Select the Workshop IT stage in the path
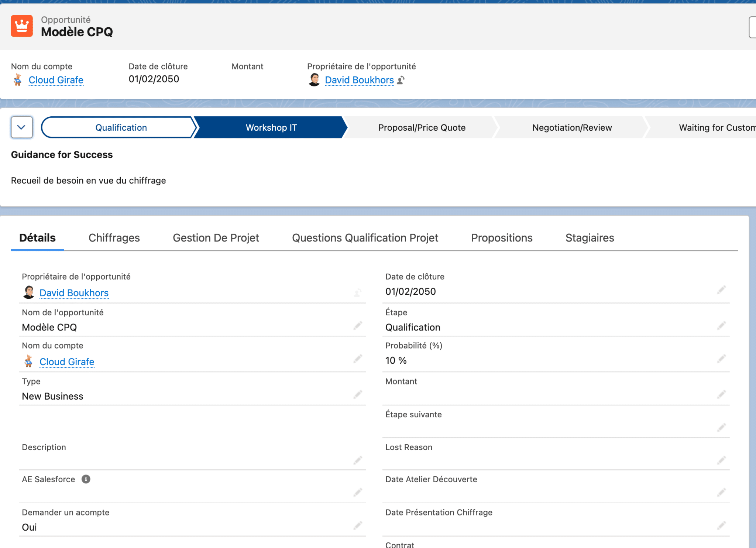Image resolution: width=756 pixels, height=548 pixels. (271, 127)
